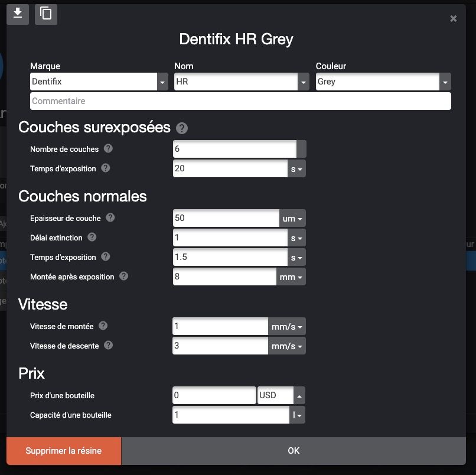Click the Nombre de couches field
Screen dimensions: 476x475
234,149
